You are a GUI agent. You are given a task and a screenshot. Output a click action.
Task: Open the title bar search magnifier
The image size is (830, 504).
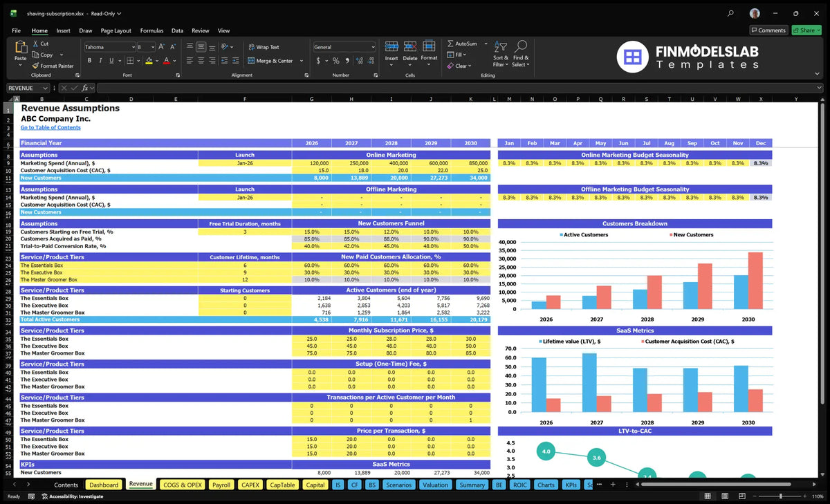point(731,13)
